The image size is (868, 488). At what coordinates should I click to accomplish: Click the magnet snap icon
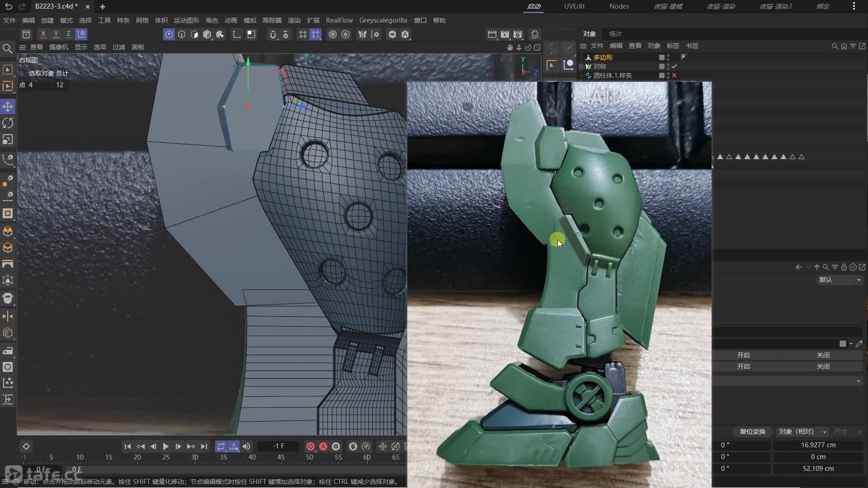(x=273, y=34)
